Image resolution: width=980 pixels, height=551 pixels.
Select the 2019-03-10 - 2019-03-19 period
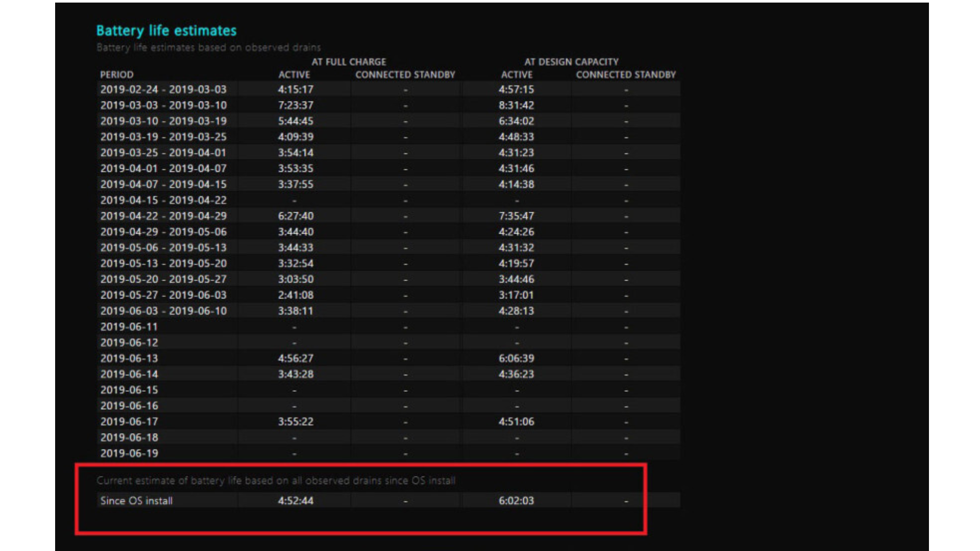(x=163, y=121)
